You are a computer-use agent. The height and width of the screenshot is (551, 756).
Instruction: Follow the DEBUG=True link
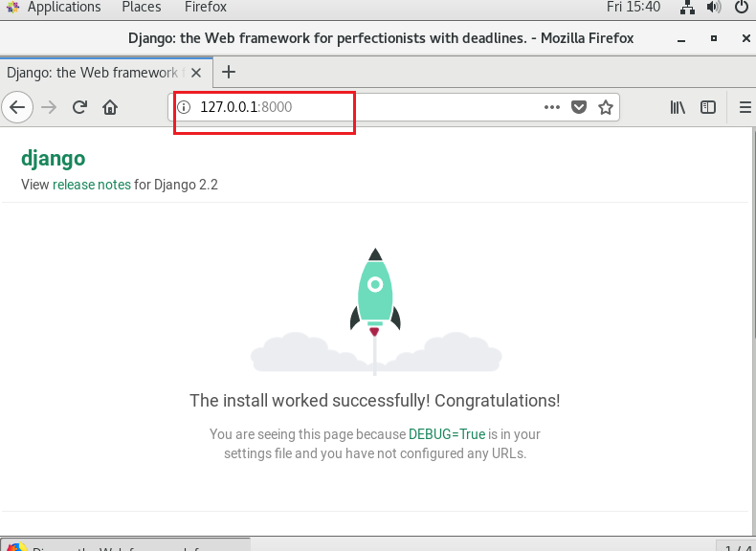pyautogui.click(x=447, y=434)
